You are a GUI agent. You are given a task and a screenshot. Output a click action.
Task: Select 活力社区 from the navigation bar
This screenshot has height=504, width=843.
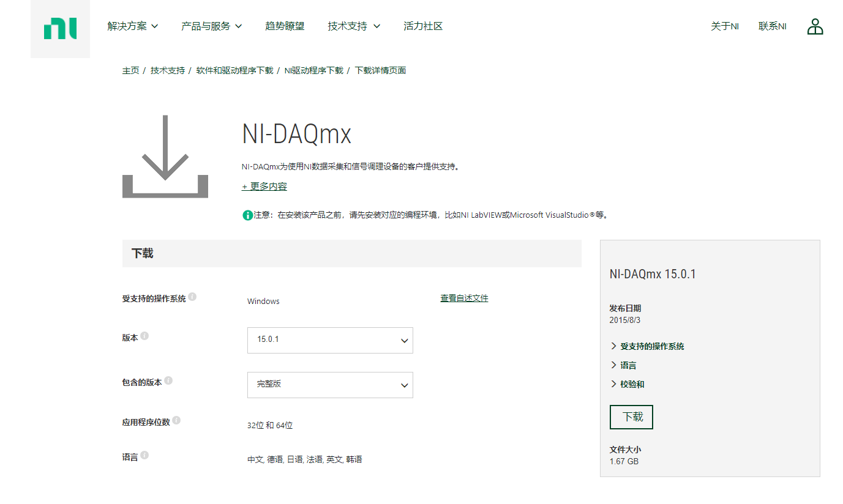423,26
